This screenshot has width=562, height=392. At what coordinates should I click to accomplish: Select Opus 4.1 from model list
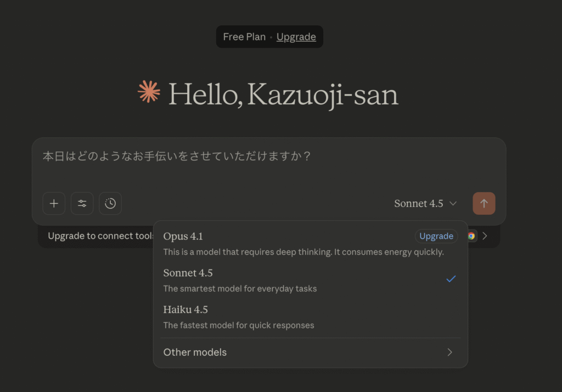click(183, 237)
